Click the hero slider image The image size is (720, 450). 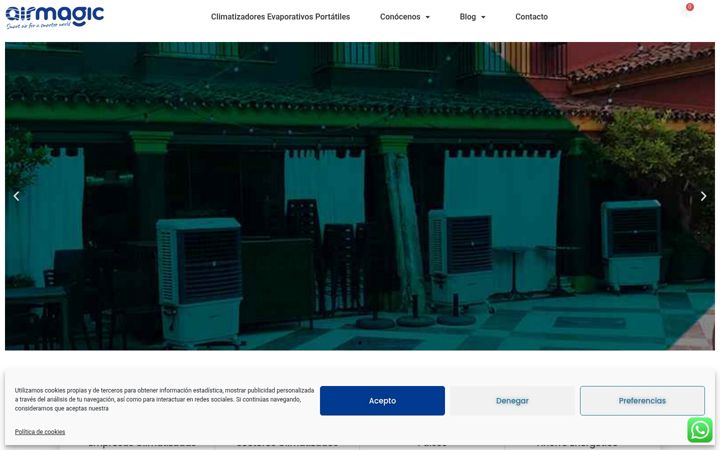point(360,196)
